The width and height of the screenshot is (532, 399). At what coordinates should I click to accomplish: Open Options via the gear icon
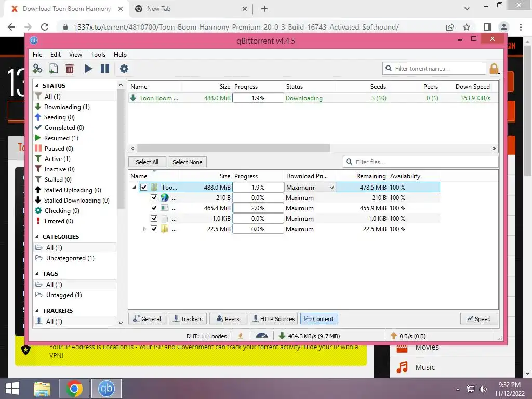point(124,69)
